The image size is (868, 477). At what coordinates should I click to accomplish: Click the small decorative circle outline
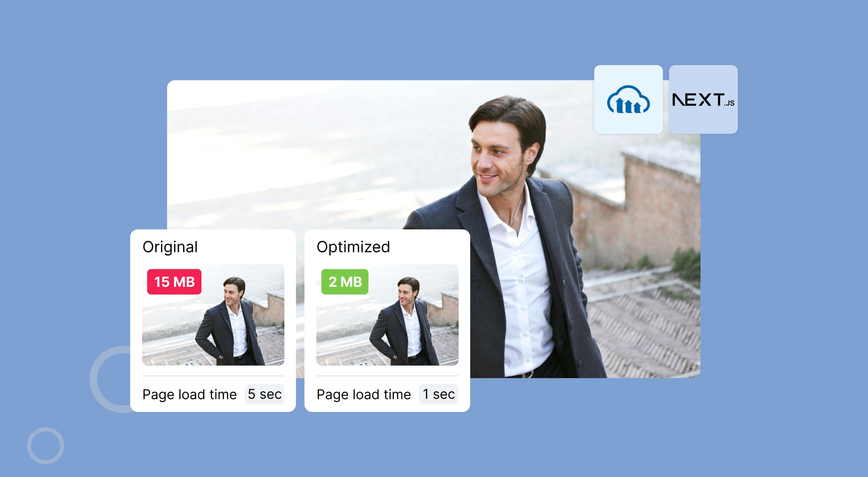46,446
